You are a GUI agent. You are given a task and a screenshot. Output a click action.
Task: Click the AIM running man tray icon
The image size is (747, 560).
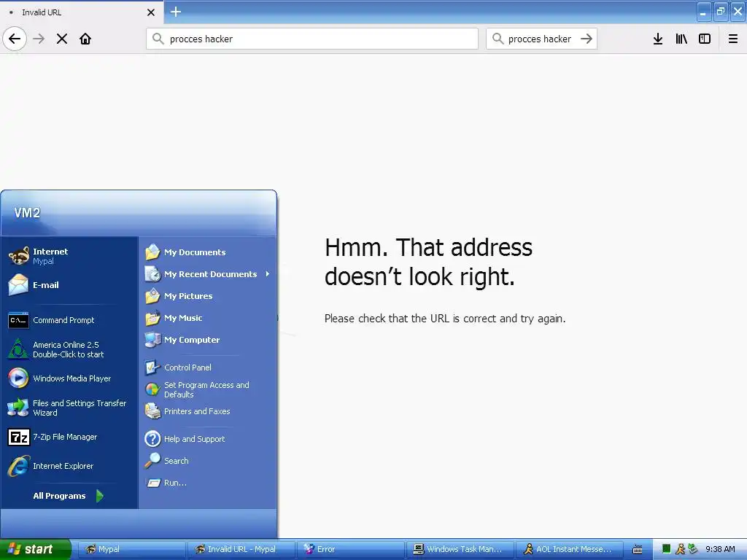tap(680, 549)
